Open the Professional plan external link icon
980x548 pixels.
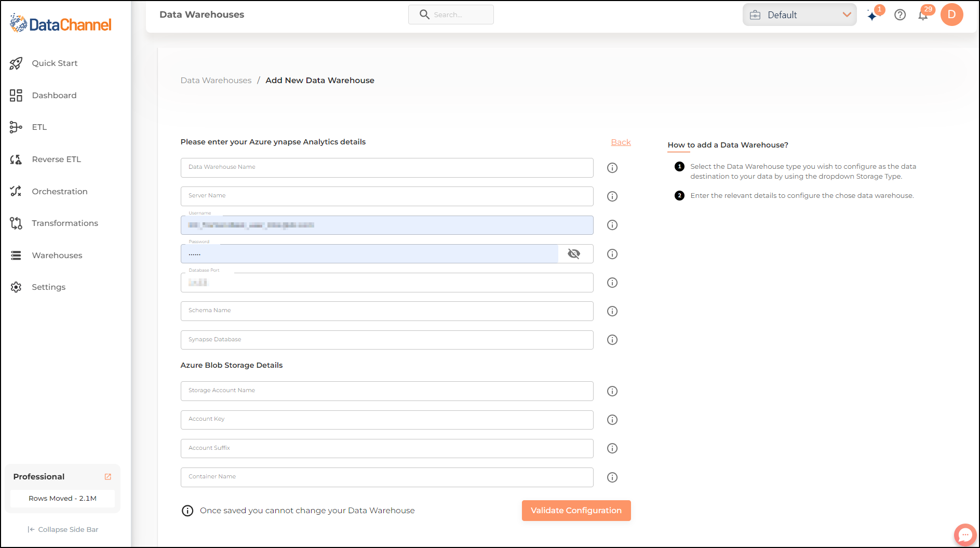click(x=108, y=477)
